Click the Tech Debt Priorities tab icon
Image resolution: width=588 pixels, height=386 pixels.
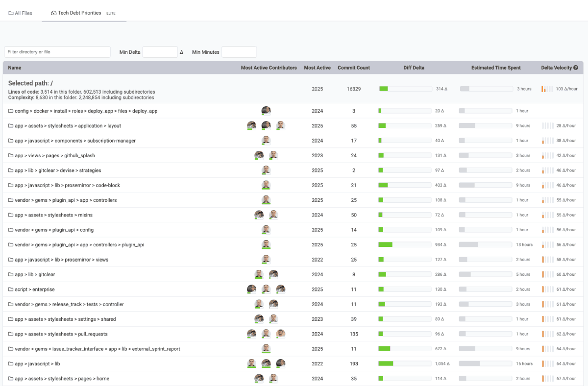(53, 13)
